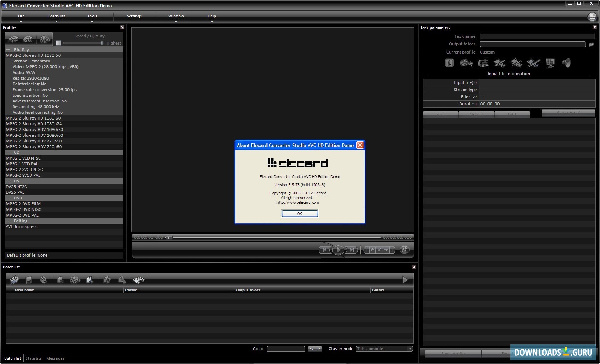The image size is (600, 364).
Task: Close the Profiles panel
Action: [122, 27]
